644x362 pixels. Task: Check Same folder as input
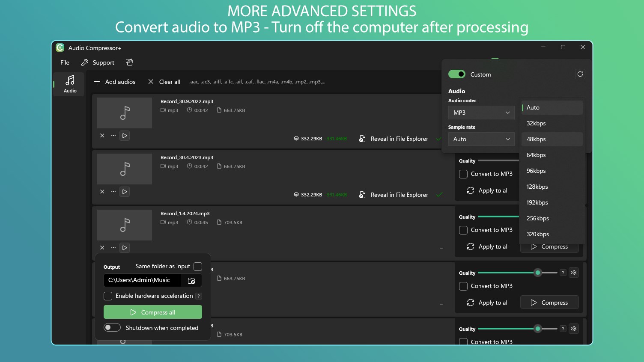(198, 267)
